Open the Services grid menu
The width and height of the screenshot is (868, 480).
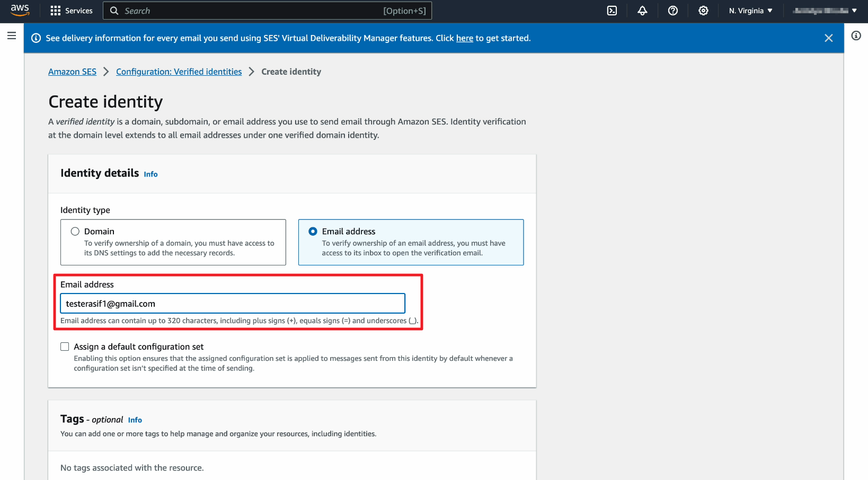[x=71, y=11]
